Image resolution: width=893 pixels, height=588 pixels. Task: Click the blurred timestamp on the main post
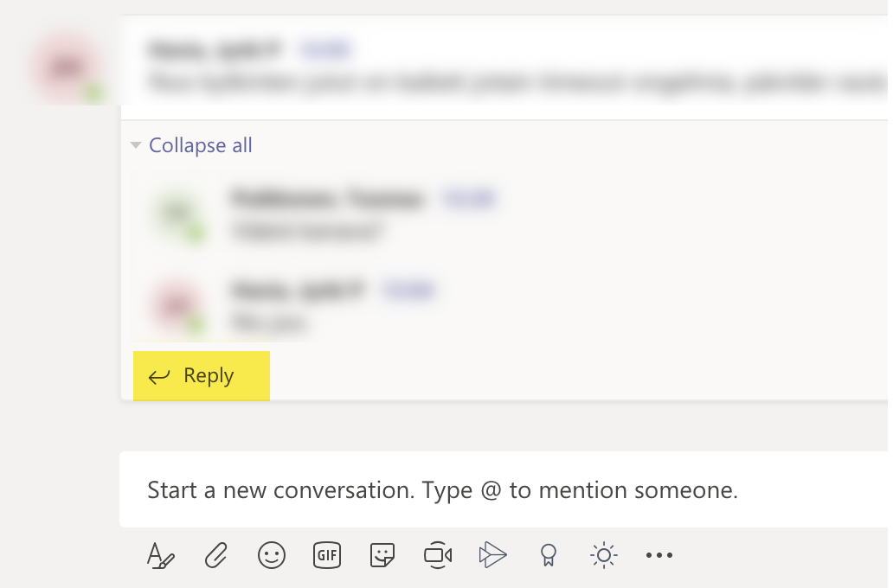[324, 49]
